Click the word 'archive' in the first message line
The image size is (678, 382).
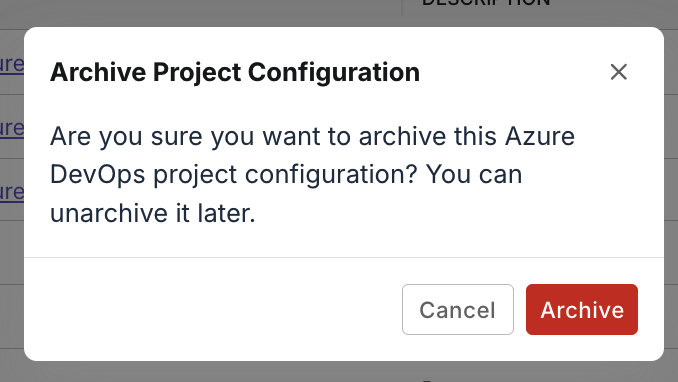click(x=402, y=136)
